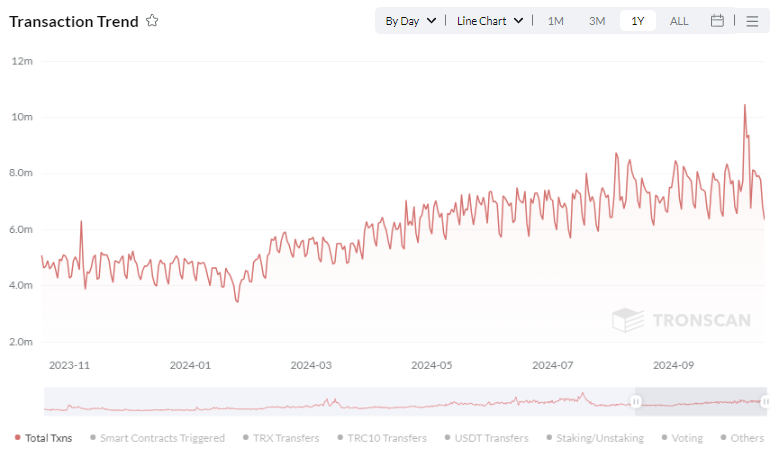Click the 2024-05 x-axis label

[x=432, y=365]
